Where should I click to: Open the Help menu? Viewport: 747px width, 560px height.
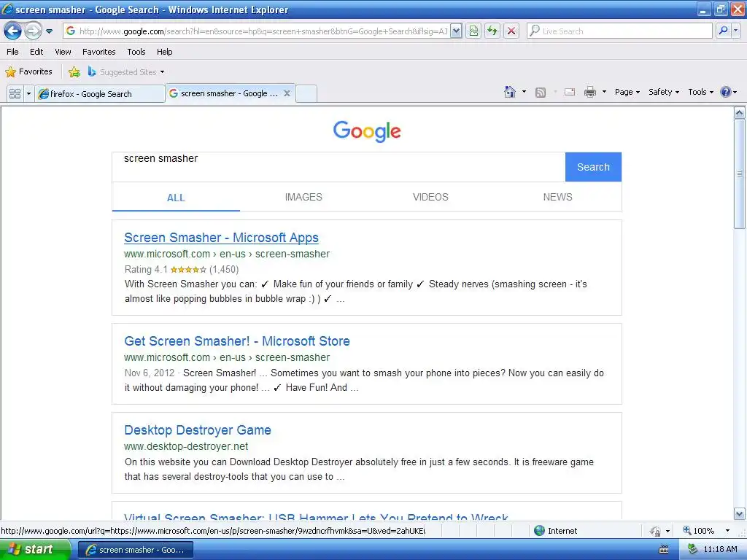[165, 52]
